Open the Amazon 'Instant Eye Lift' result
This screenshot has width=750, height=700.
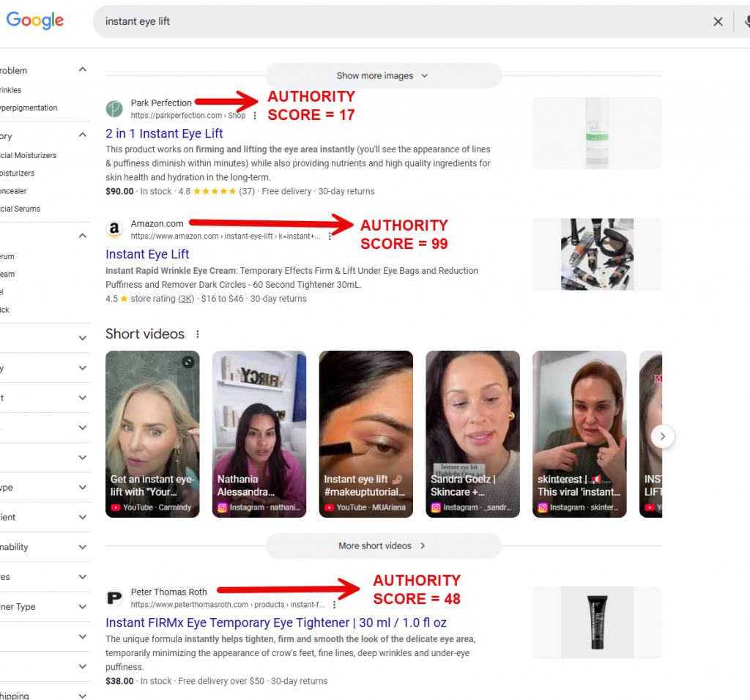point(147,254)
